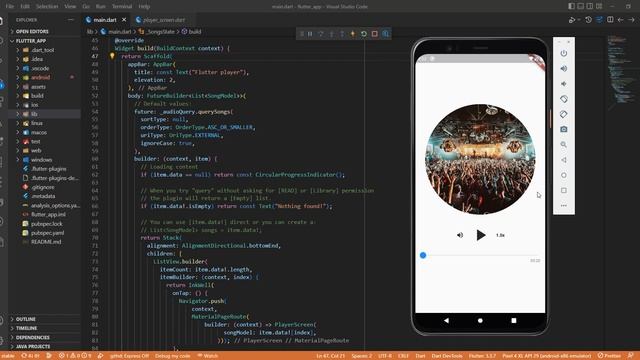640x360 pixels.
Task: Step over in the debug toolbar
Action: pyautogui.click(x=321, y=34)
